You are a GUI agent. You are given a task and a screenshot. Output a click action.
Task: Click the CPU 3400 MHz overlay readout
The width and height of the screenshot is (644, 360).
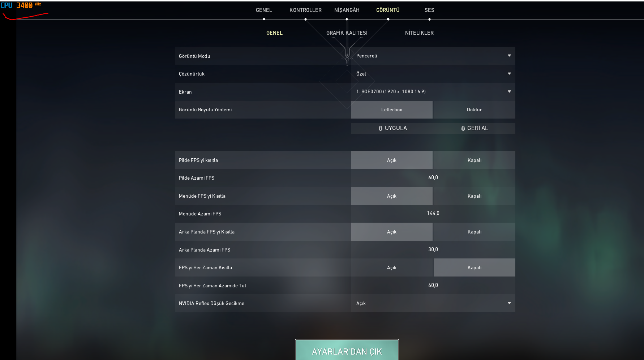pos(21,5)
